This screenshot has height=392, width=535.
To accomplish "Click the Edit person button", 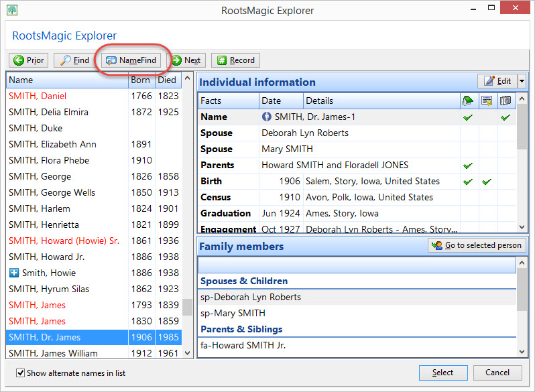I will click(497, 81).
